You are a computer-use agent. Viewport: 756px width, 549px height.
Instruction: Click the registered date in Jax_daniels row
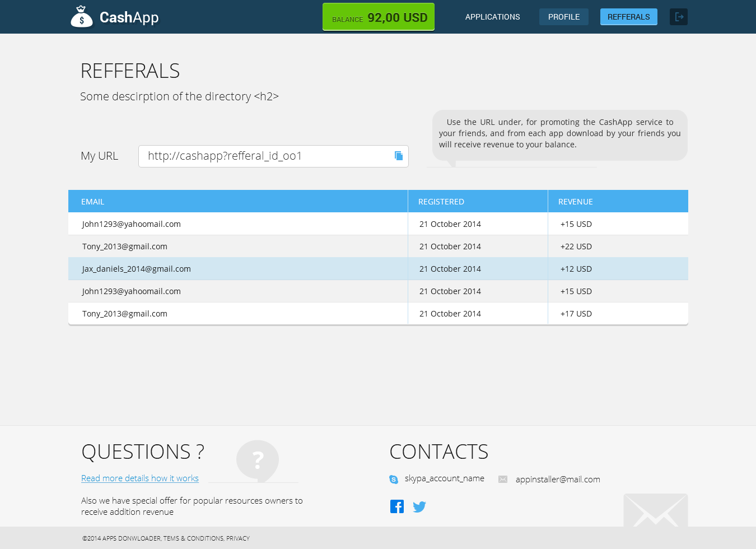tap(450, 269)
